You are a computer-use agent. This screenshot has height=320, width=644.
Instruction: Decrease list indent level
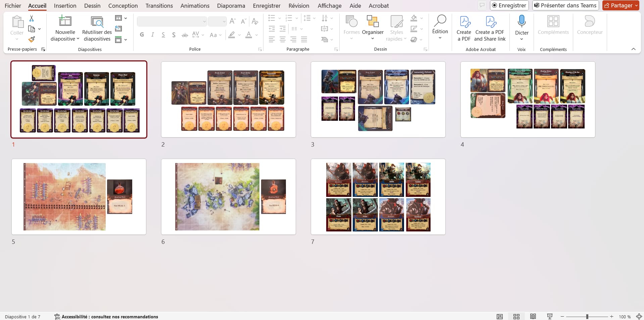pos(272,29)
